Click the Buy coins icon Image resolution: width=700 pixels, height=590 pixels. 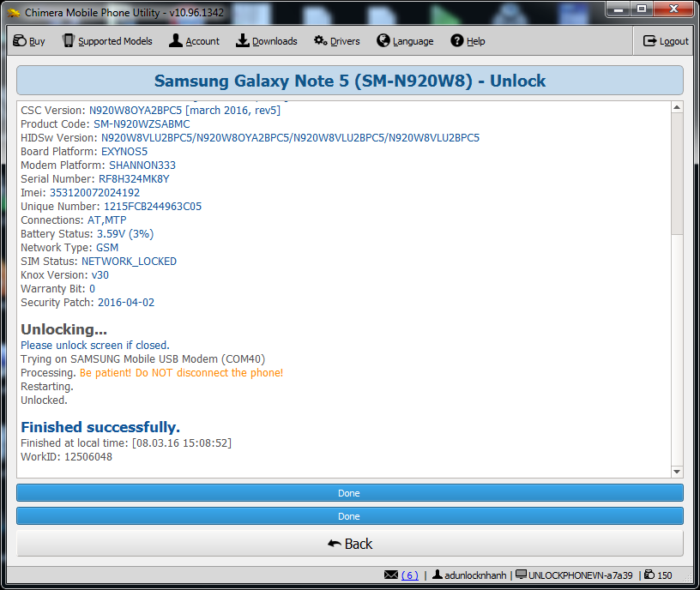coord(20,41)
